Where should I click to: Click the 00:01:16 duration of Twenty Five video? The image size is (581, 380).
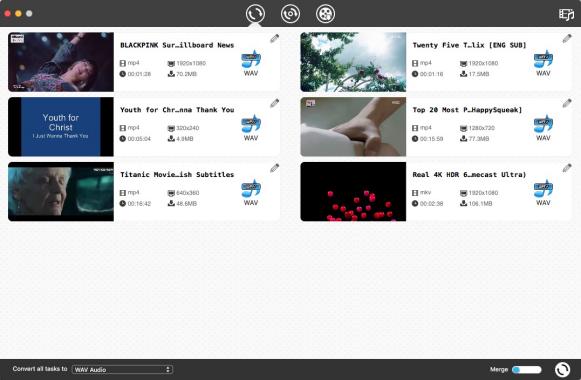[432, 74]
